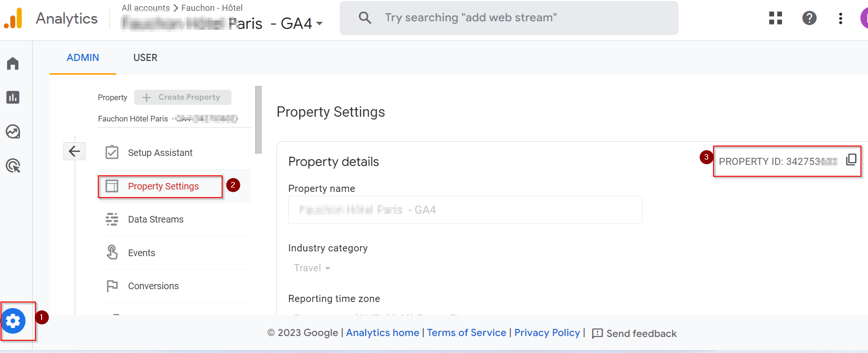The height and width of the screenshot is (353, 868).
Task: Open the Google apps grid icon
Action: (x=775, y=18)
